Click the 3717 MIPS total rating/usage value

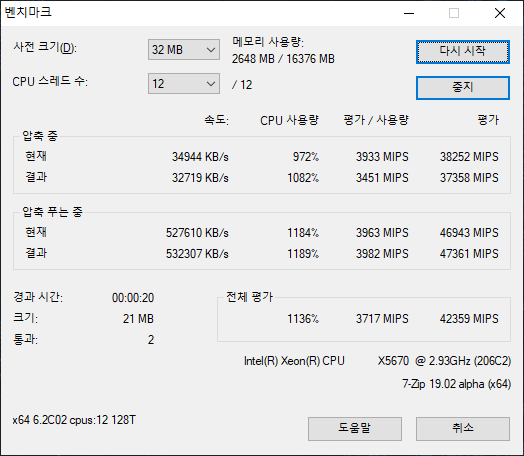[x=382, y=319]
